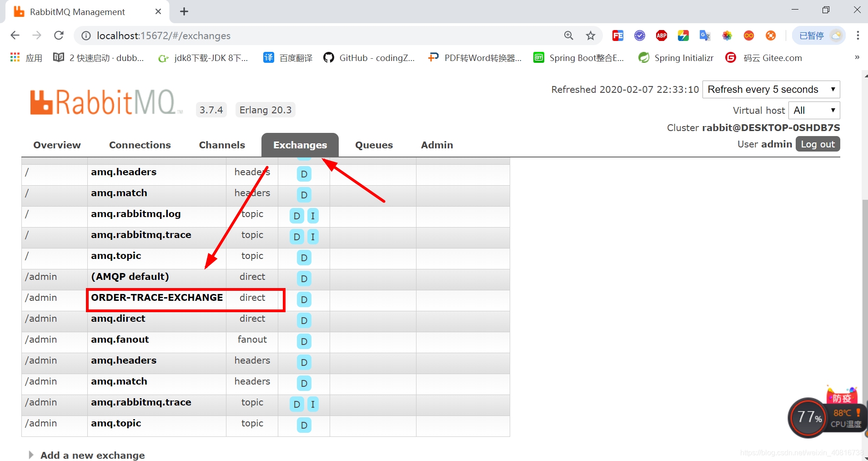Open amq.fanout exchange in /admin
The image size is (868, 461).
(120, 339)
